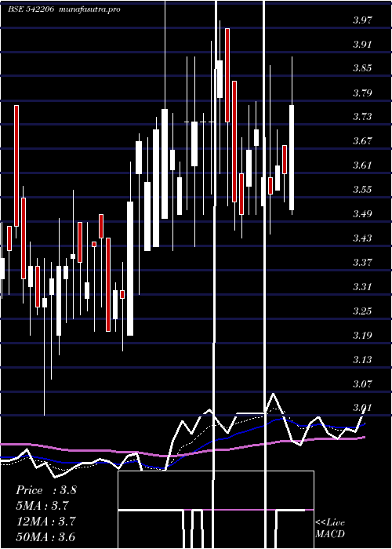Click the 3.13 price axis label
This screenshot has height=549, width=392.
(362, 359)
